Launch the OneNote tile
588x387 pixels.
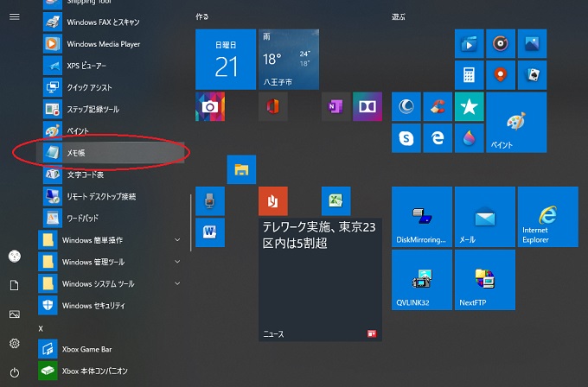coord(336,106)
